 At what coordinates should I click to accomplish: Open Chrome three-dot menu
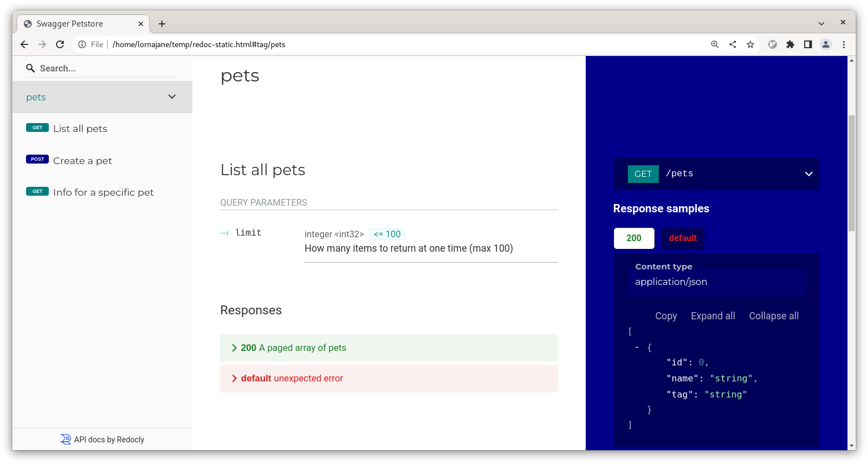pos(844,44)
